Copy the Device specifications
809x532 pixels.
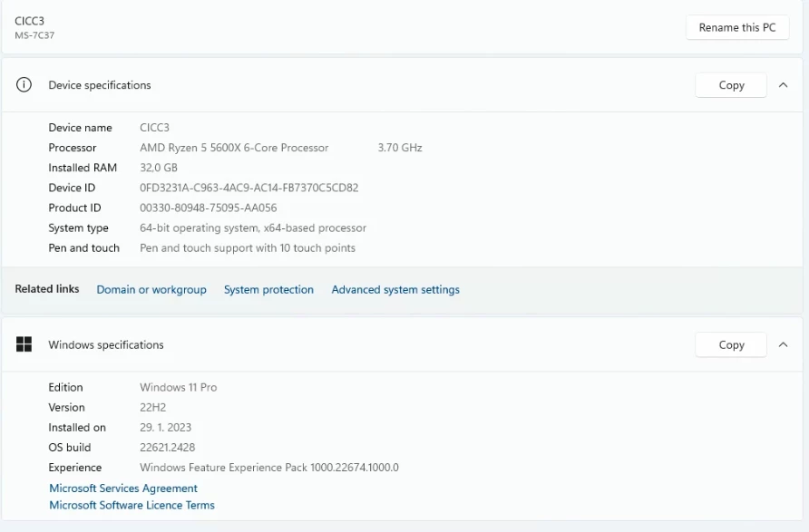coord(731,85)
